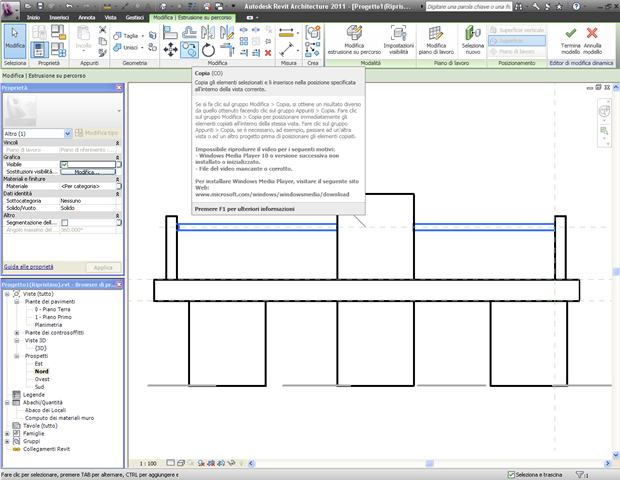Open the Vista ribbon tab
The width and height of the screenshot is (620, 480).
(x=112, y=18)
